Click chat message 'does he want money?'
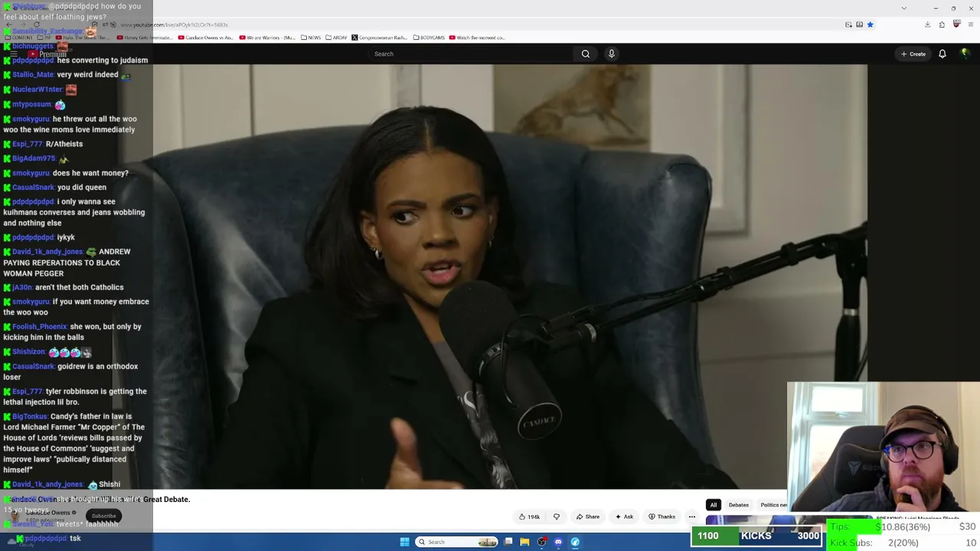Image resolution: width=980 pixels, height=551 pixels. tap(90, 173)
